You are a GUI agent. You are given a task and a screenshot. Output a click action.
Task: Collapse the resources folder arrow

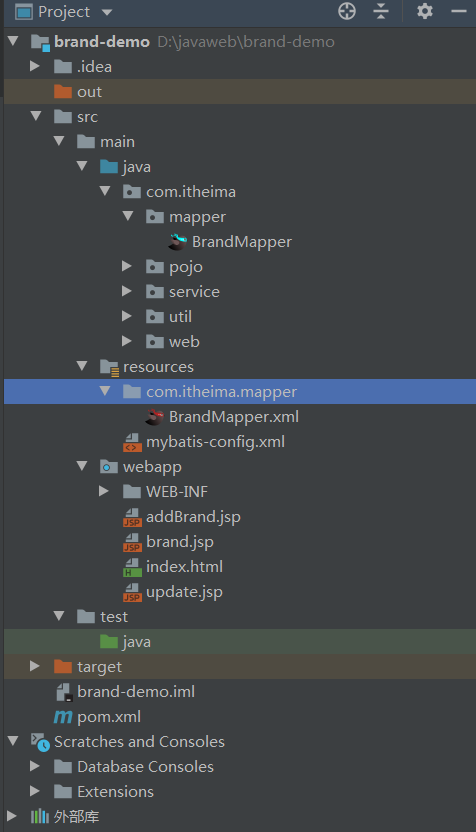[82, 366]
